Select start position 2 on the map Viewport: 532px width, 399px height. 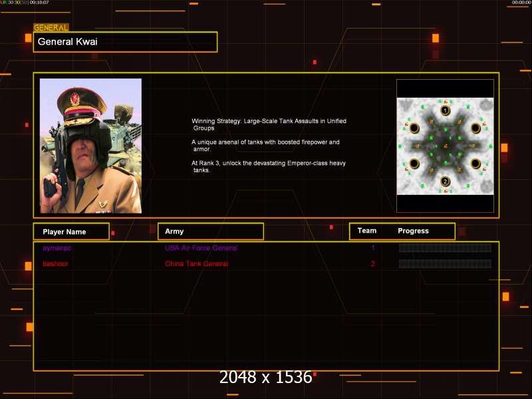[x=445, y=182]
